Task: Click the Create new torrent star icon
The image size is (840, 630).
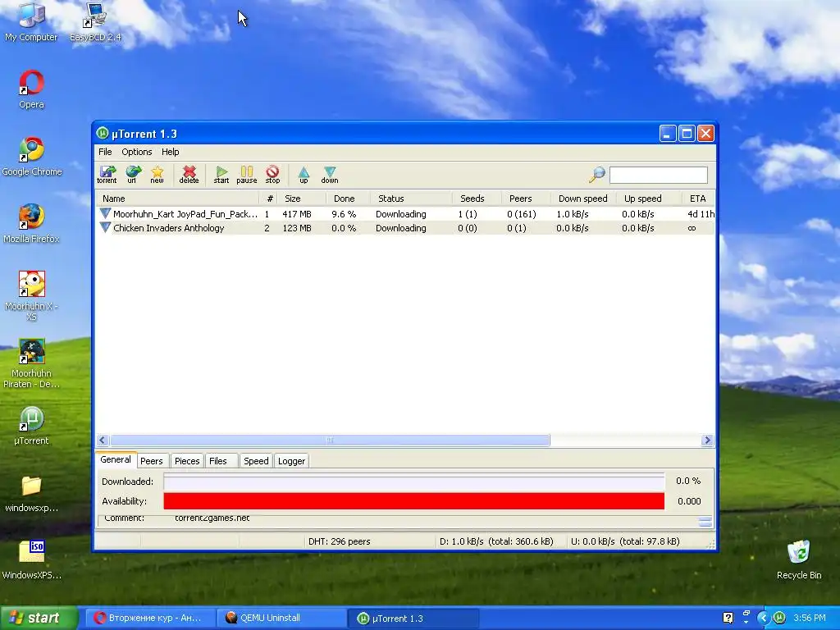Action: coord(157,175)
